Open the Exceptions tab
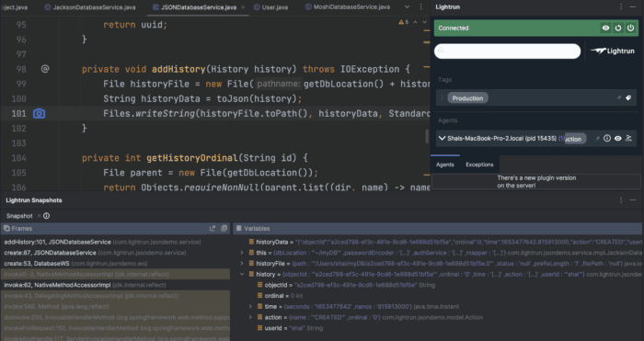The height and width of the screenshot is (341, 644). point(479,165)
